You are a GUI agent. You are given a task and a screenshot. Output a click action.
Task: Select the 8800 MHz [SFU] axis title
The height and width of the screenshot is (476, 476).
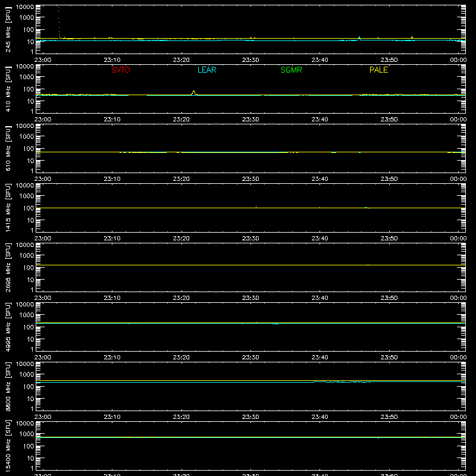coord(8,386)
